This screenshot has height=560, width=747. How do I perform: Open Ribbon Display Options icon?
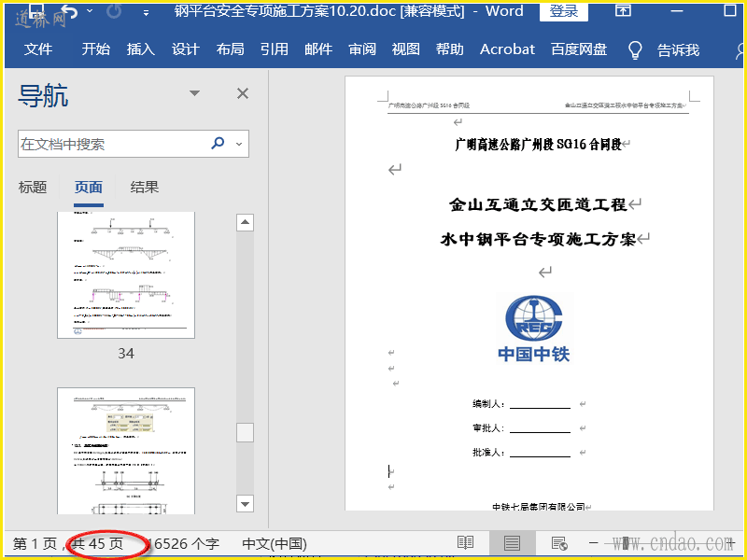tap(623, 10)
